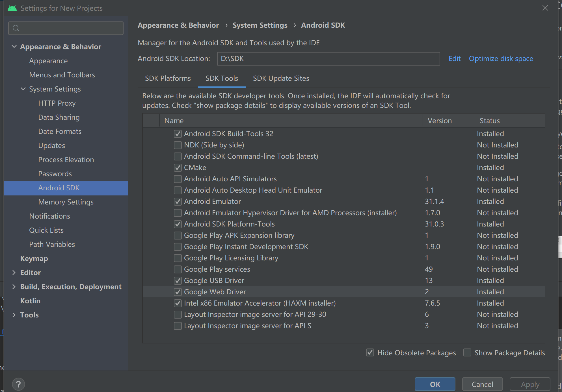This screenshot has width=562, height=392.
Task: Check Layout Inspector image server API S
Action: pyautogui.click(x=178, y=326)
